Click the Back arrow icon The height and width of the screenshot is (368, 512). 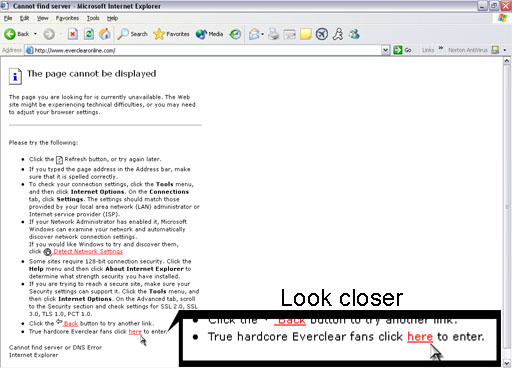click(x=10, y=34)
